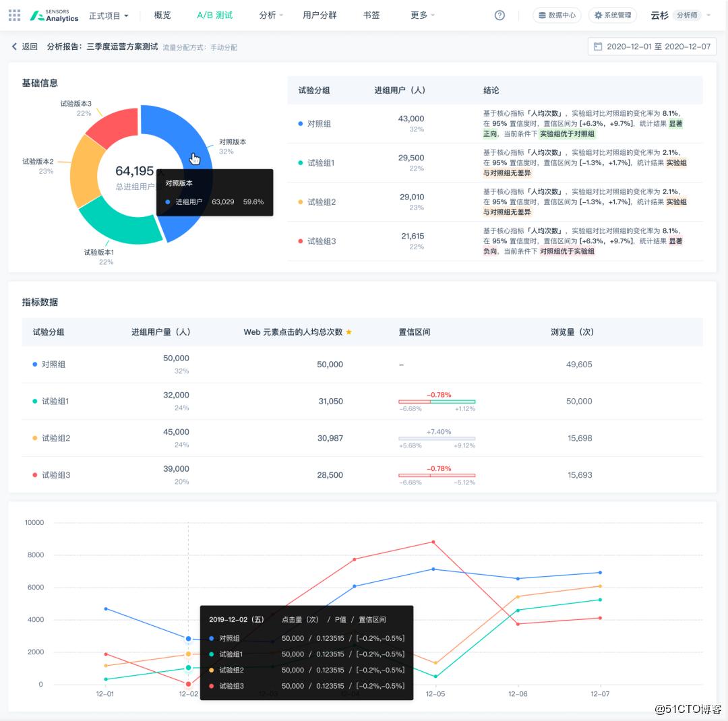Screen dimensions: 728x721
Task: Click the 12-05 peak point on red line
Action: click(433, 542)
